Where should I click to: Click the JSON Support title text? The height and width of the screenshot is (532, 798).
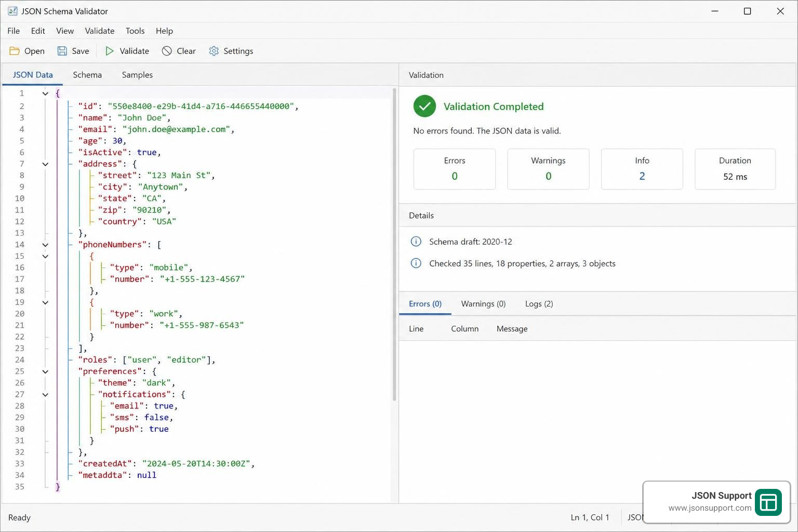[721, 496]
